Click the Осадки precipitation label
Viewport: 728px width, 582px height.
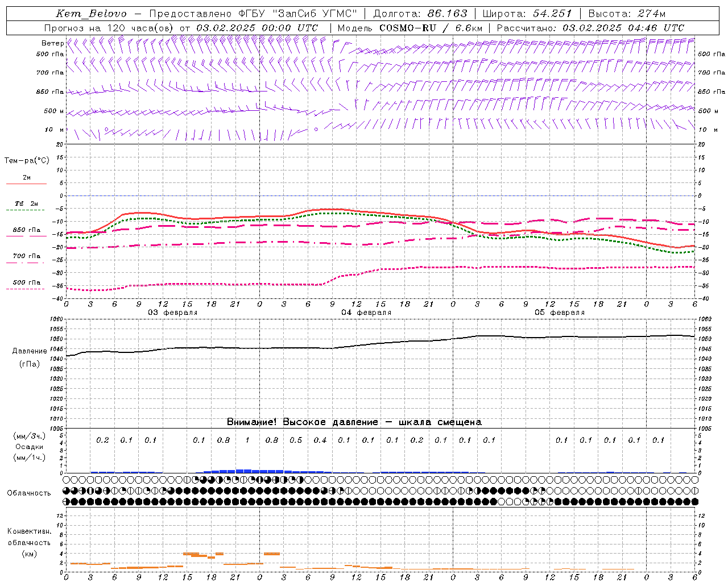30,447
